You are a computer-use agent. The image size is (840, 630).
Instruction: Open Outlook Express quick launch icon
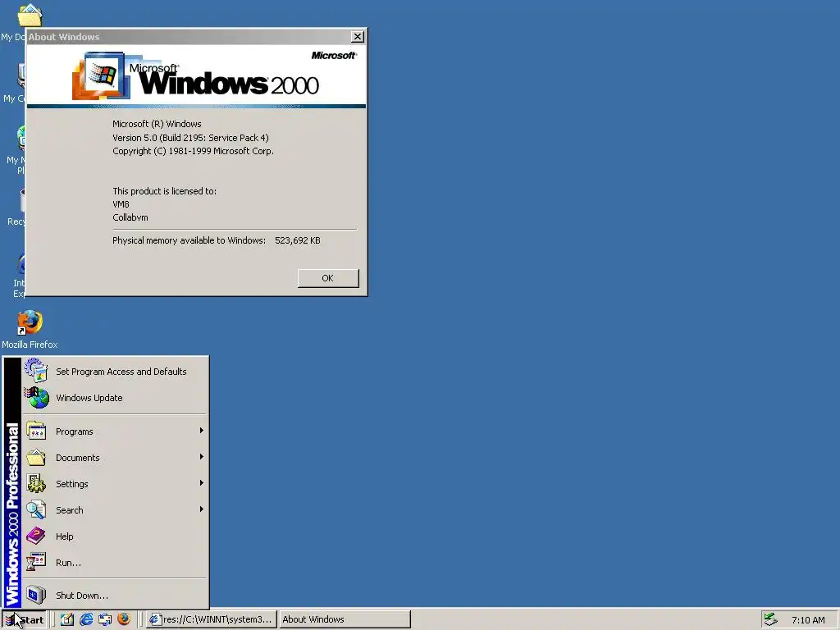click(105, 619)
